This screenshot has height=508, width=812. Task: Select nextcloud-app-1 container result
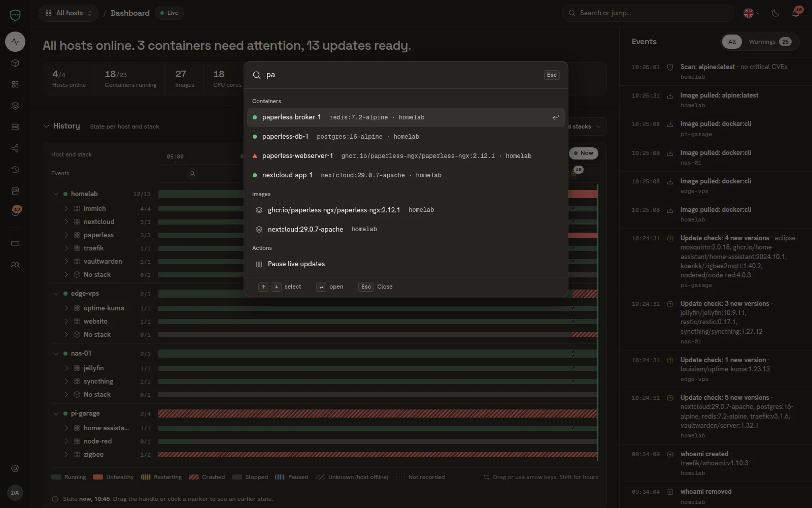click(x=406, y=175)
